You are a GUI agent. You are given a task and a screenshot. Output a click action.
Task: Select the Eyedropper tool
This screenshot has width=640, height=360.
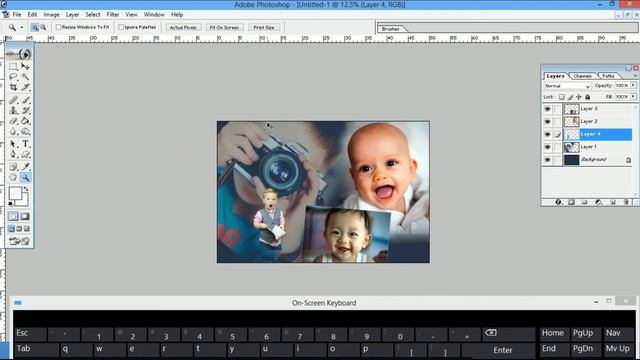25,167
